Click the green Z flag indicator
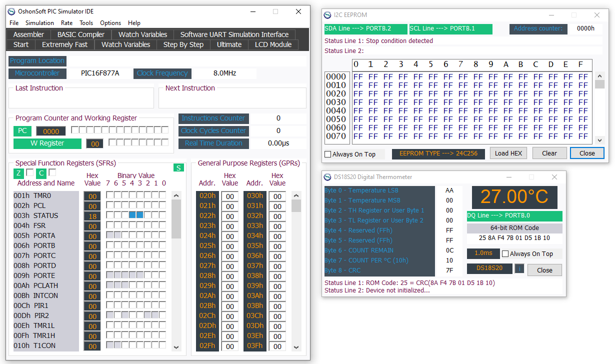The height and width of the screenshot is (364, 615). [x=18, y=173]
